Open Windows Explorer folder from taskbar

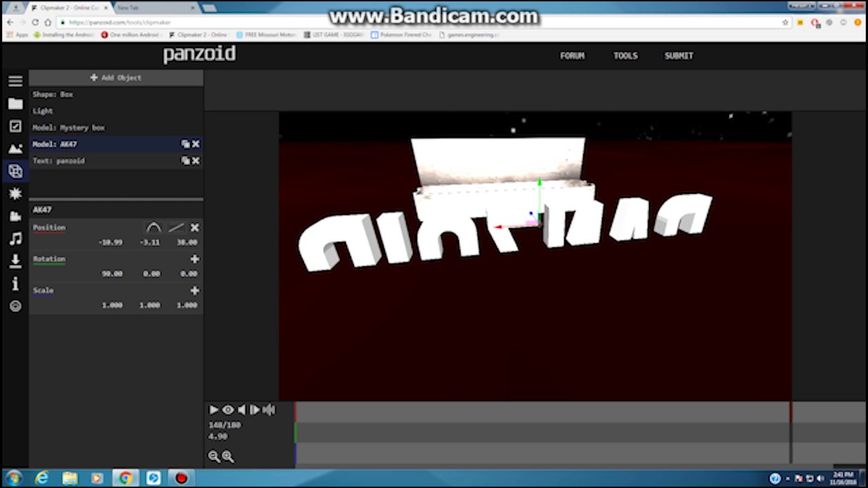pyautogui.click(x=70, y=479)
